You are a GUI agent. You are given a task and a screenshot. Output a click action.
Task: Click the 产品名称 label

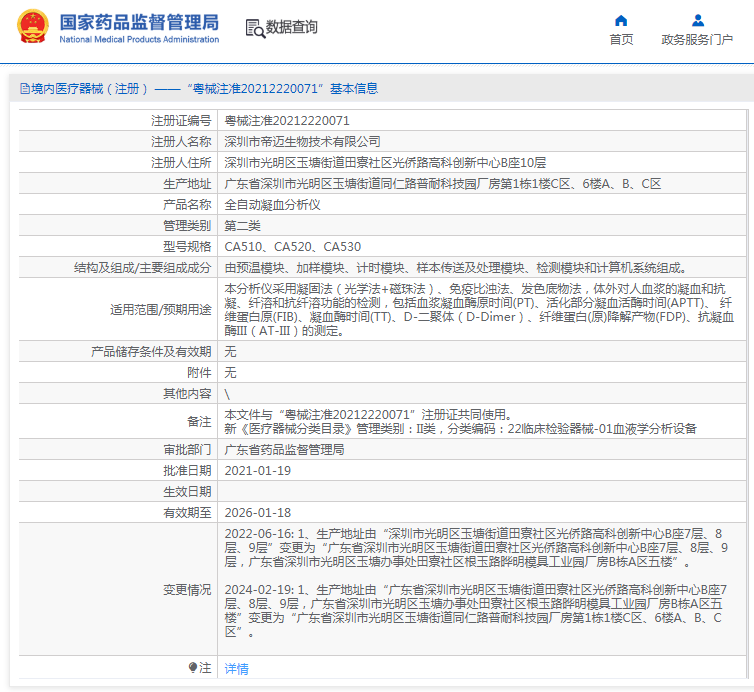click(187, 205)
